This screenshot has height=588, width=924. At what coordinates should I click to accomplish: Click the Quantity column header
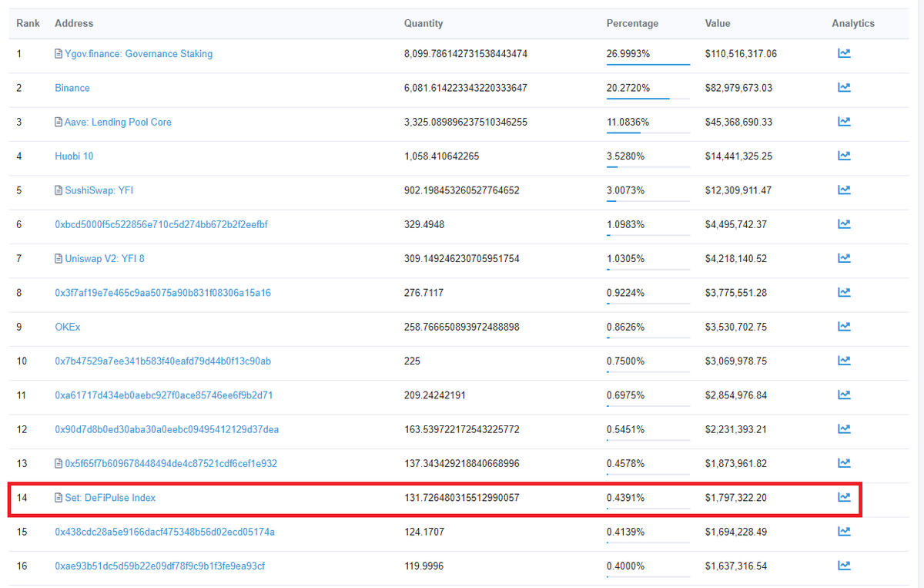click(423, 23)
